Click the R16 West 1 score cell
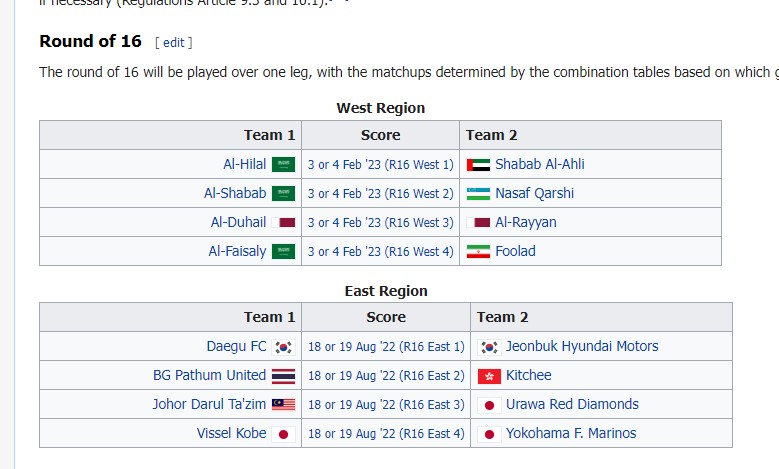The image size is (779, 469). point(380,165)
